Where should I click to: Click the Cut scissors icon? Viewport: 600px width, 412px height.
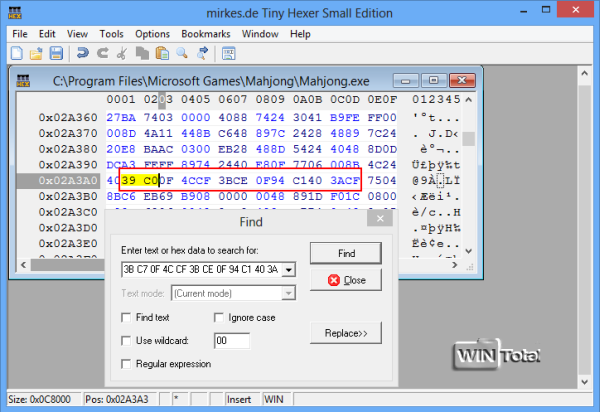pyautogui.click(x=122, y=53)
